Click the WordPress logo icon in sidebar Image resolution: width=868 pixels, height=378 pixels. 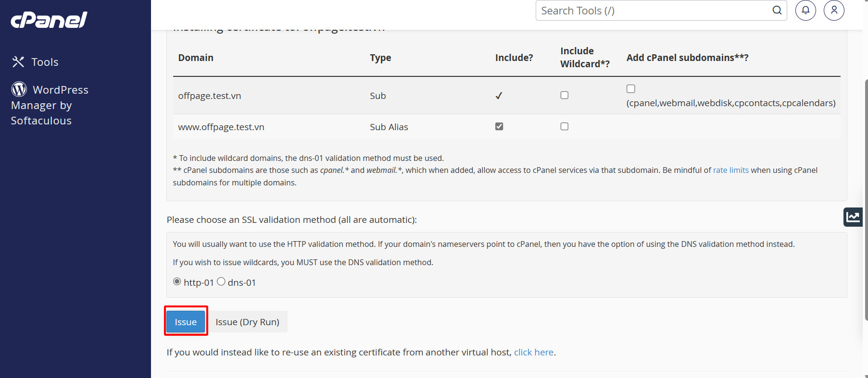(19, 89)
